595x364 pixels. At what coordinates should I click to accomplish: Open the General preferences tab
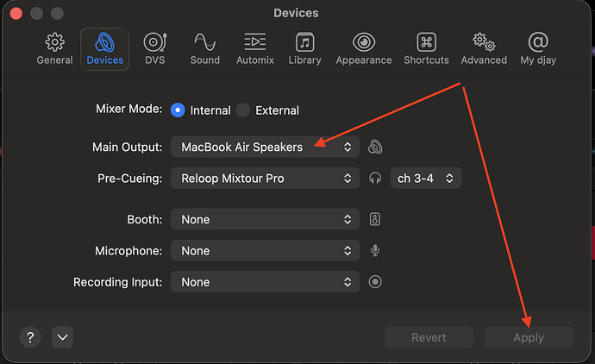54,49
